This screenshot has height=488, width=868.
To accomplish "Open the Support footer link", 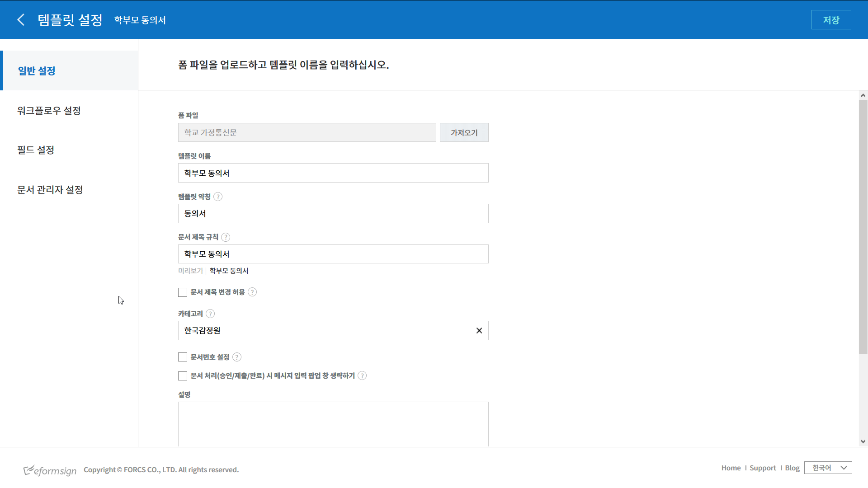I will (x=763, y=468).
